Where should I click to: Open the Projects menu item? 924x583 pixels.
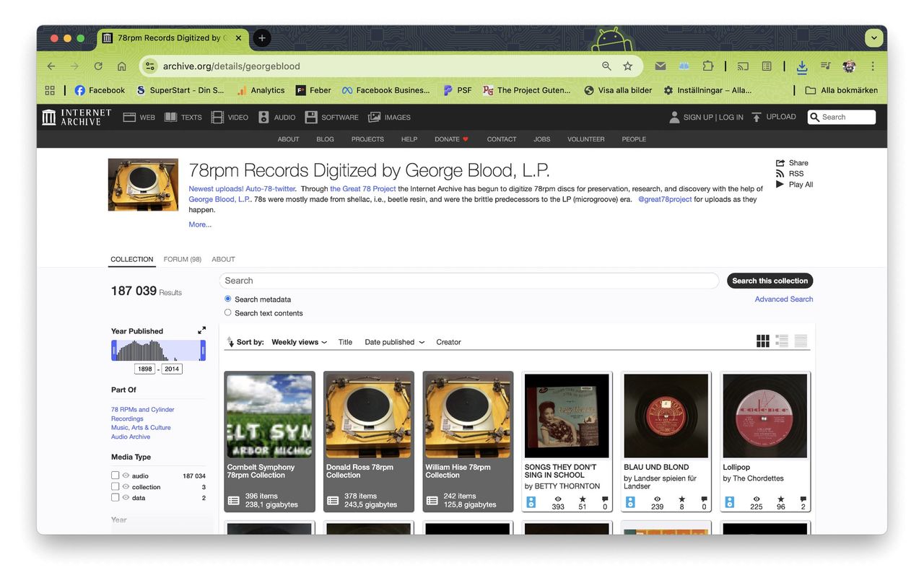point(367,139)
